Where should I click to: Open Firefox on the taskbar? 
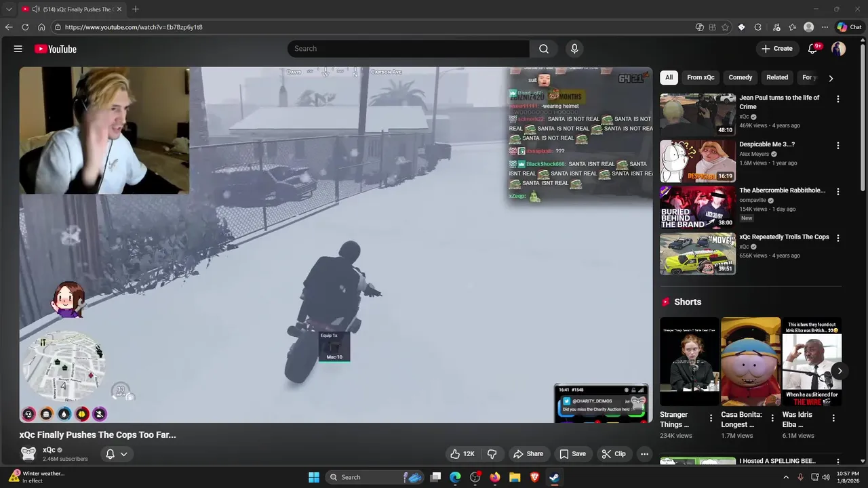click(x=495, y=477)
